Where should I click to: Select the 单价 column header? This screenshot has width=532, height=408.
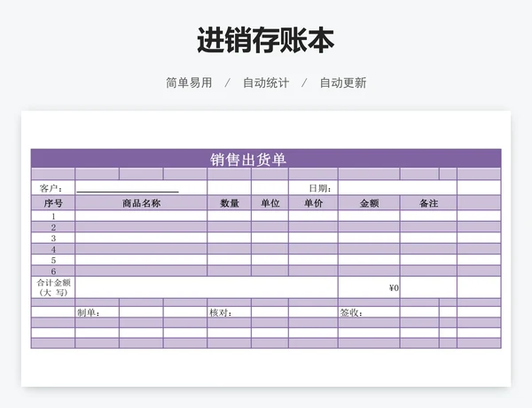click(x=313, y=203)
